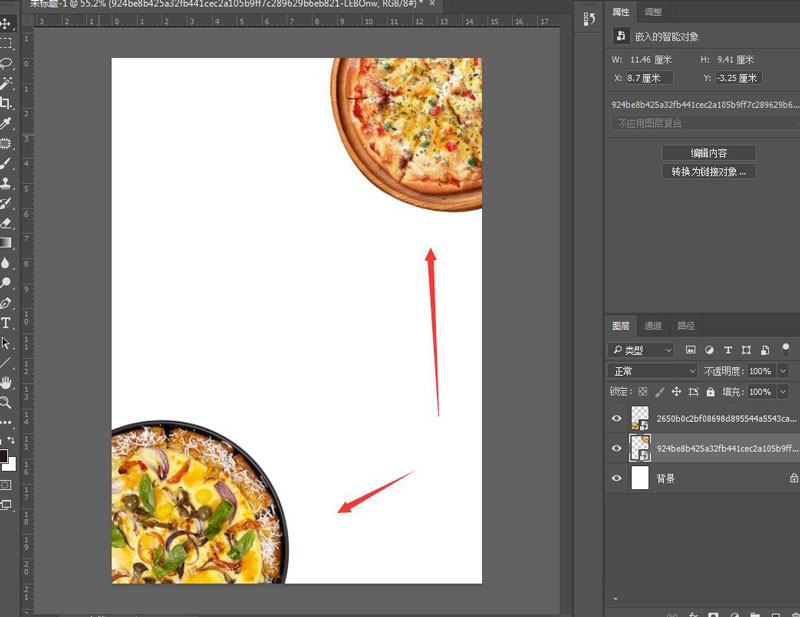This screenshot has height=617, width=800.
Task: Switch to the 属性 tab
Action: [621, 12]
